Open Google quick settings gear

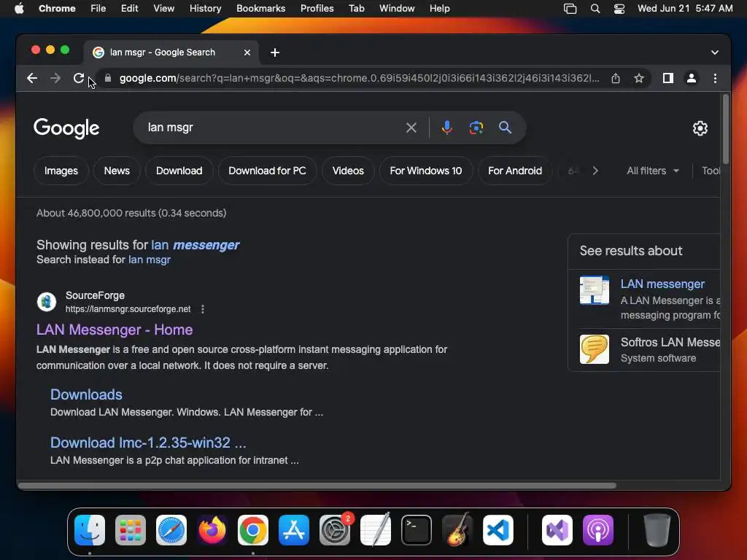click(x=700, y=128)
